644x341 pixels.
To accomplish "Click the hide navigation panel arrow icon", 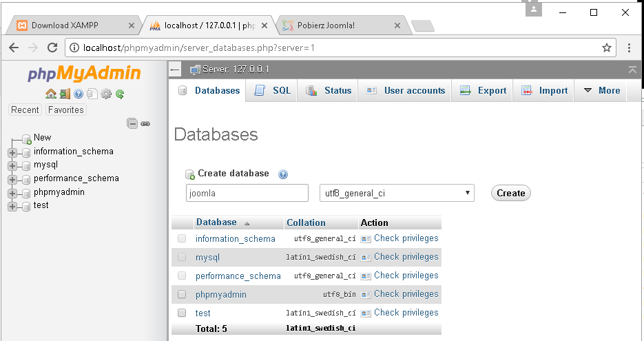I will click(175, 70).
